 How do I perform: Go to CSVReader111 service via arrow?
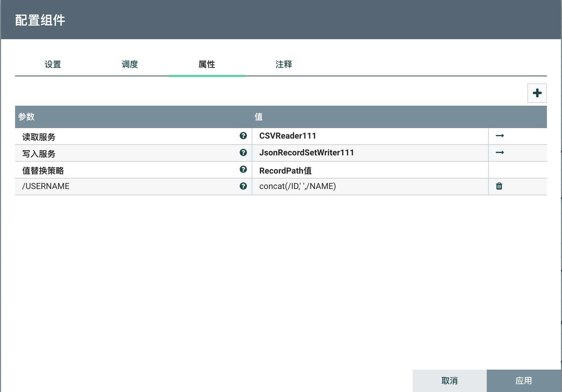point(500,136)
